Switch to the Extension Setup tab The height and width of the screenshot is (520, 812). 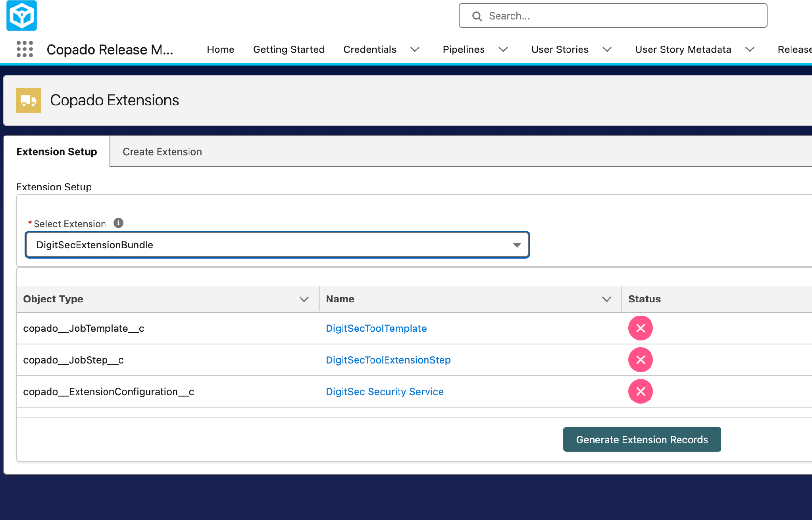(x=57, y=152)
